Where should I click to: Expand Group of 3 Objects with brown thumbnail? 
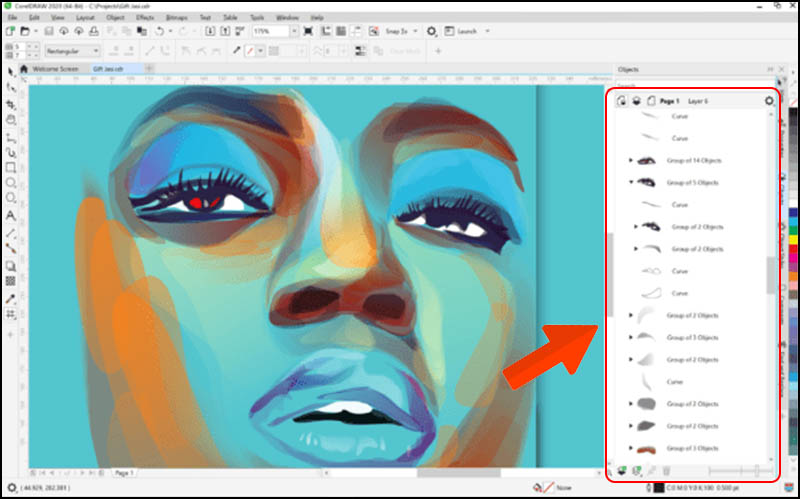631,448
